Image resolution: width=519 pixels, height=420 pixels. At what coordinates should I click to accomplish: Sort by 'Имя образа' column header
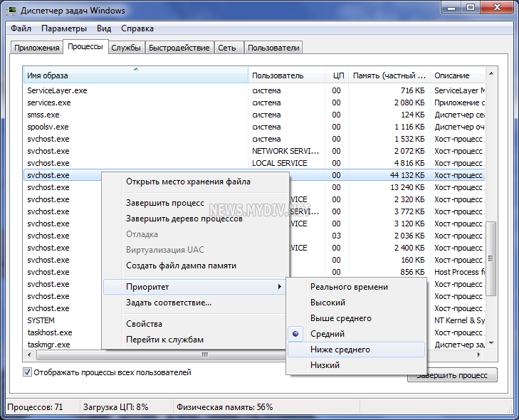(136, 75)
